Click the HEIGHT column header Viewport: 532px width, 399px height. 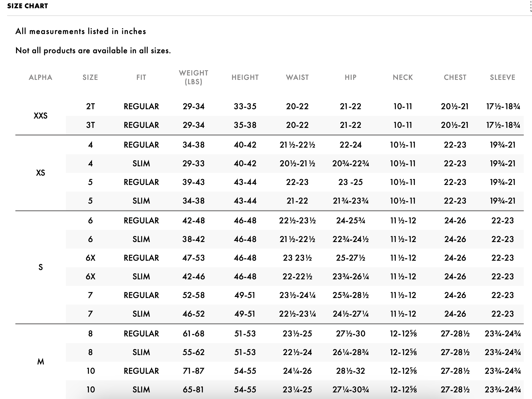pos(245,77)
